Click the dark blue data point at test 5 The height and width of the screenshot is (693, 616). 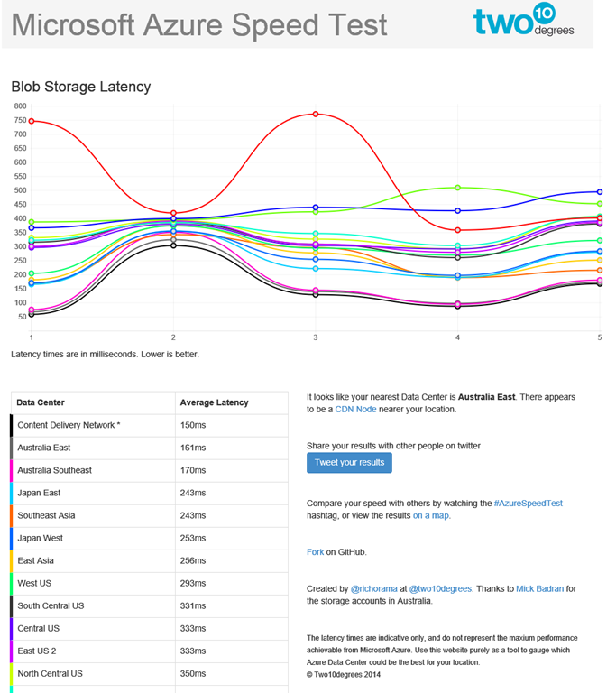tap(600, 192)
